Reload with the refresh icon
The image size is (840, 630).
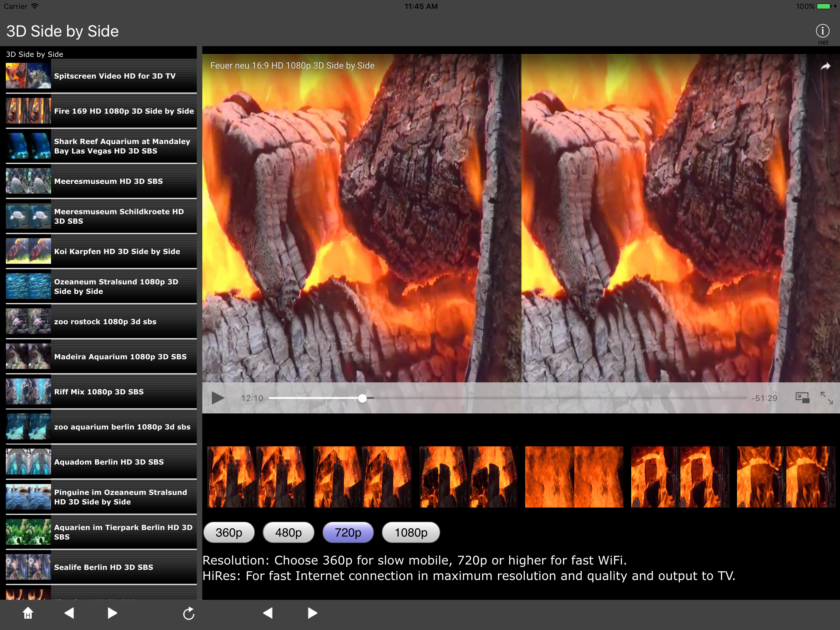click(x=188, y=613)
